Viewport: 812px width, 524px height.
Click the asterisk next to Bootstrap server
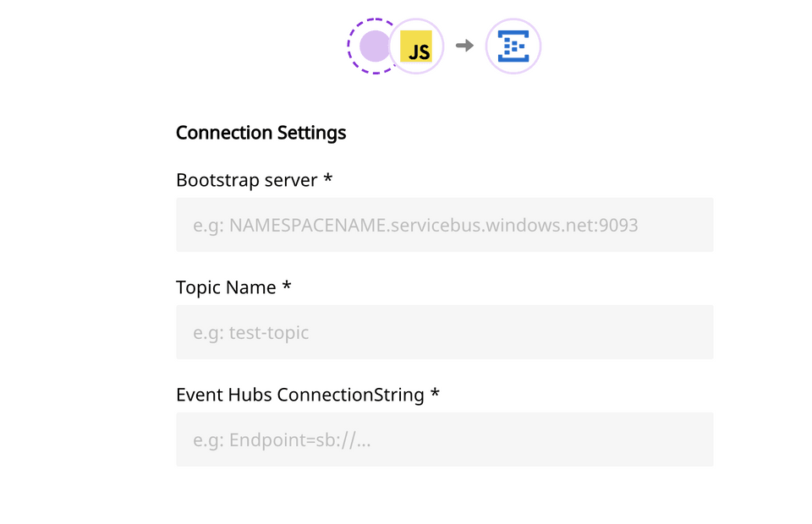click(328, 178)
